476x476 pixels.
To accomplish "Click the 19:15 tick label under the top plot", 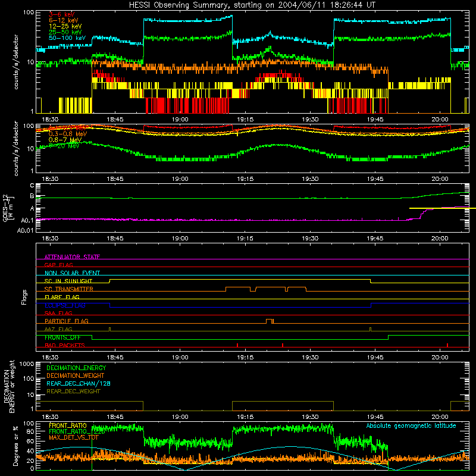I will (245, 120).
